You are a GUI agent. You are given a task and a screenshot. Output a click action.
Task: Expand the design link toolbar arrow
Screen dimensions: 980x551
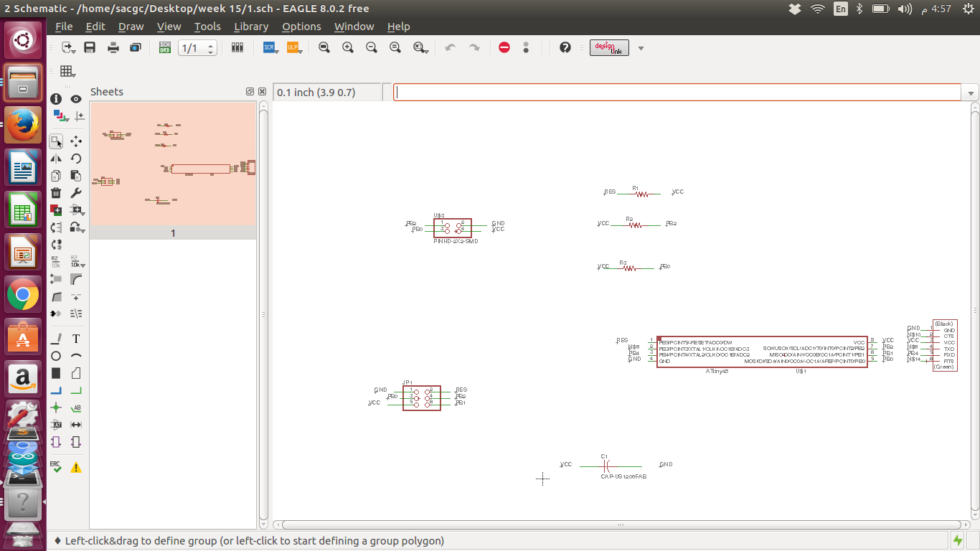(x=641, y=48)
